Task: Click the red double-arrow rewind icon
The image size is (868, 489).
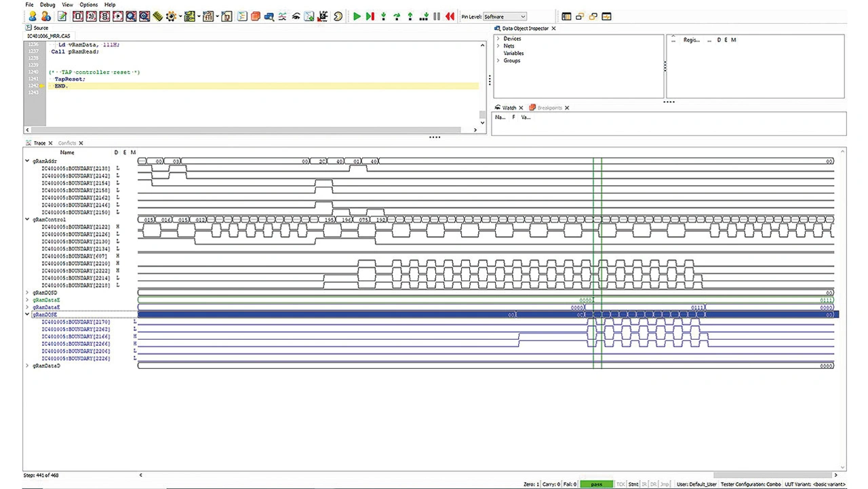Action: [450, 16]
